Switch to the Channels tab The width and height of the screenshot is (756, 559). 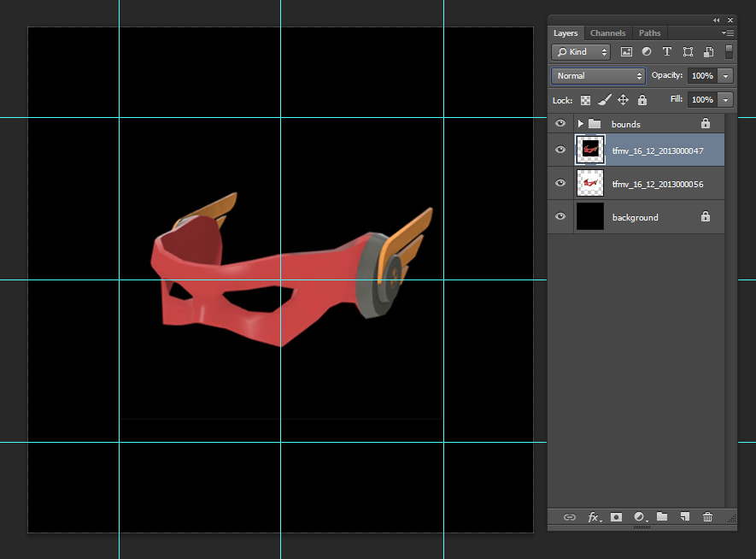pos(607,32)
